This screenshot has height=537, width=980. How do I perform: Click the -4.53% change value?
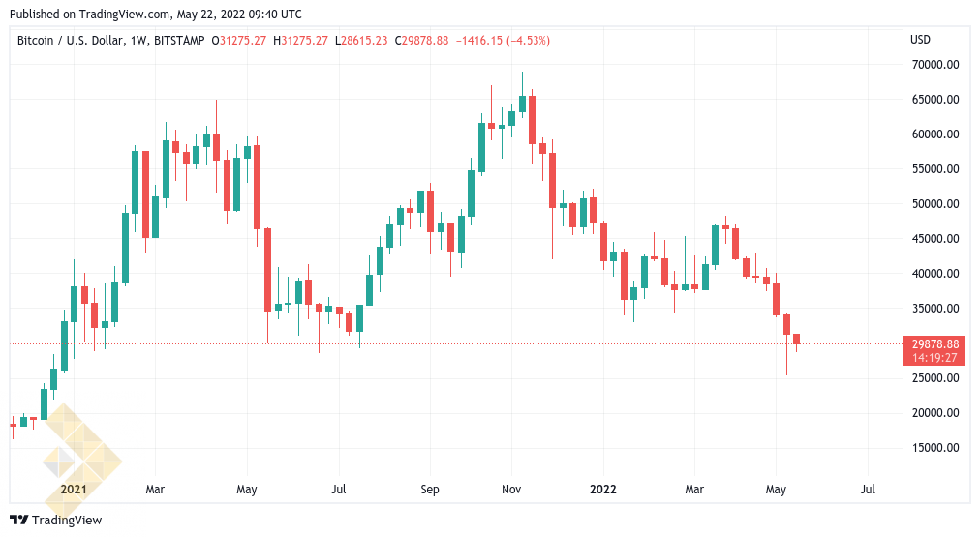pos(529,41)
